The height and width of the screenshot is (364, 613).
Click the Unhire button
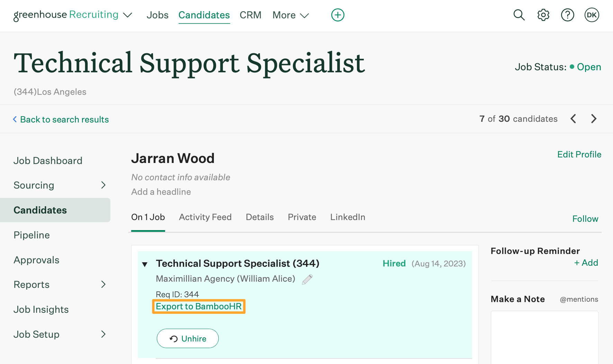pyautogui.click(x=188, y=338)
